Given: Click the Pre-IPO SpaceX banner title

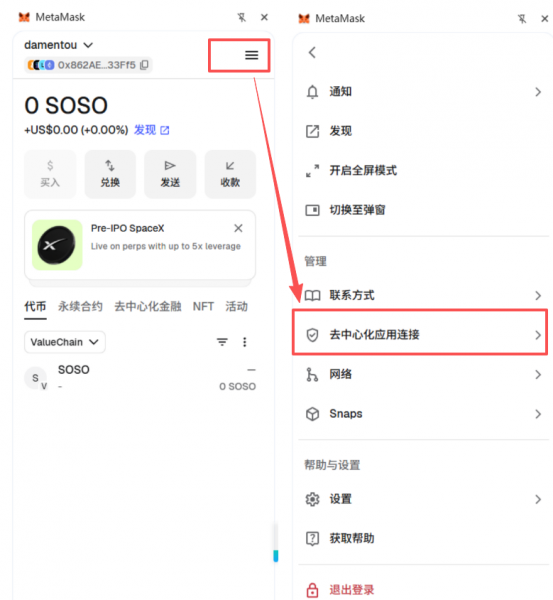Looking at the screenshot, I should coord(127,228).
